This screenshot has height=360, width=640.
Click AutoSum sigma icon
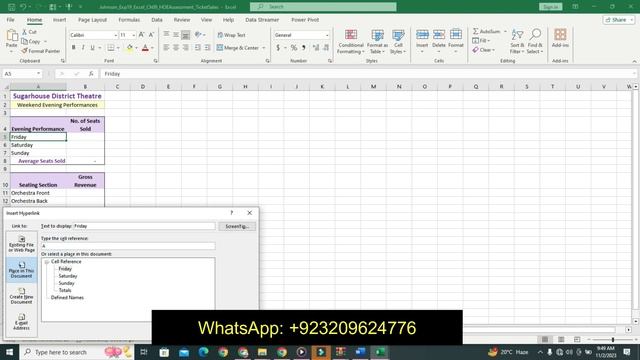coord(476,31)
